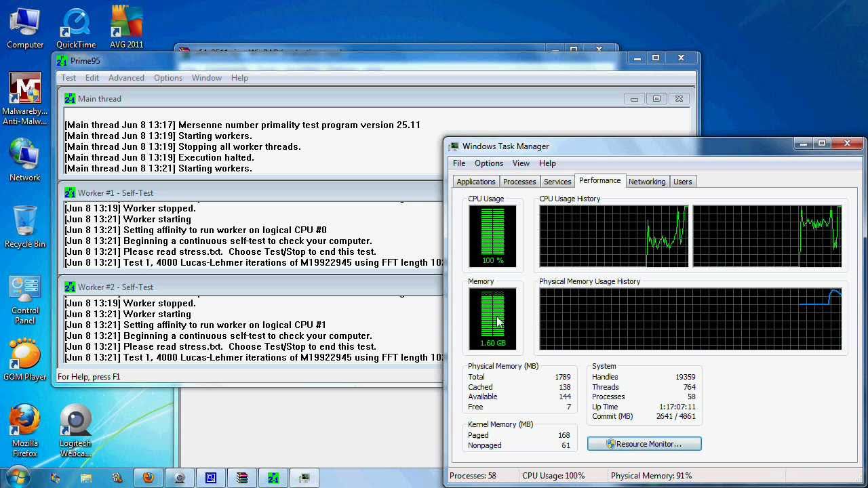The image size is (868, 488).
Task: Launch the Logitech Webcam software from the taskbar
Action: point(180,478)
